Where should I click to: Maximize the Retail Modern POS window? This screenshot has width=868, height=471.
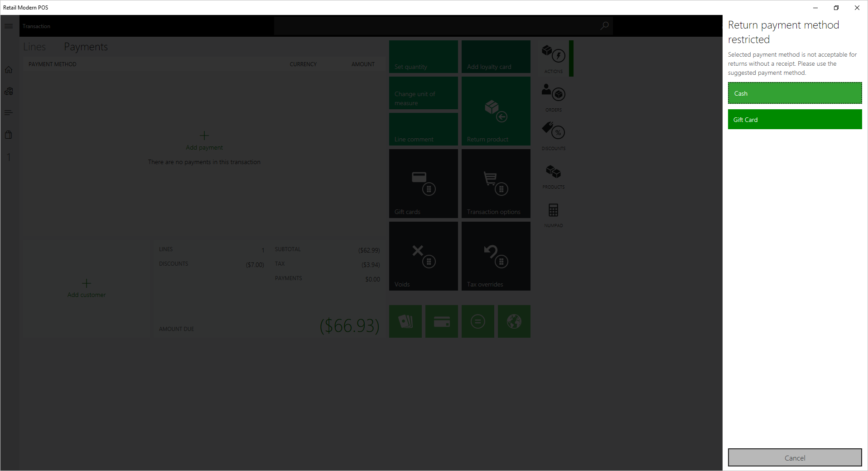click(836, 8)
